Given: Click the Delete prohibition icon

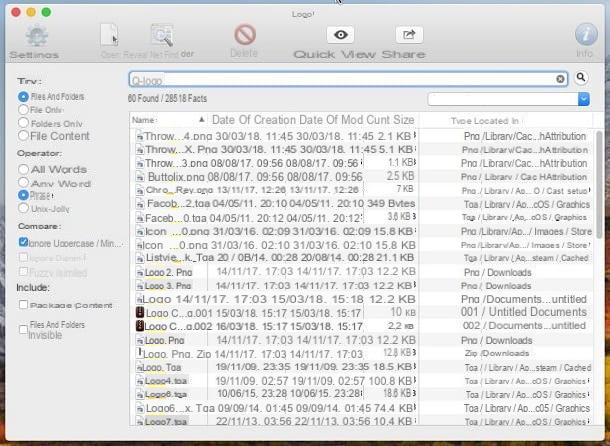Looking at the screenshot, I should click(245, 35).
